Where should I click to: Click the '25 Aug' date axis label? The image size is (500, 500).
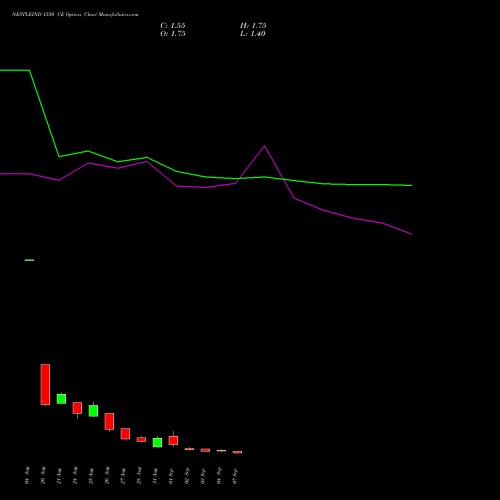91,475
